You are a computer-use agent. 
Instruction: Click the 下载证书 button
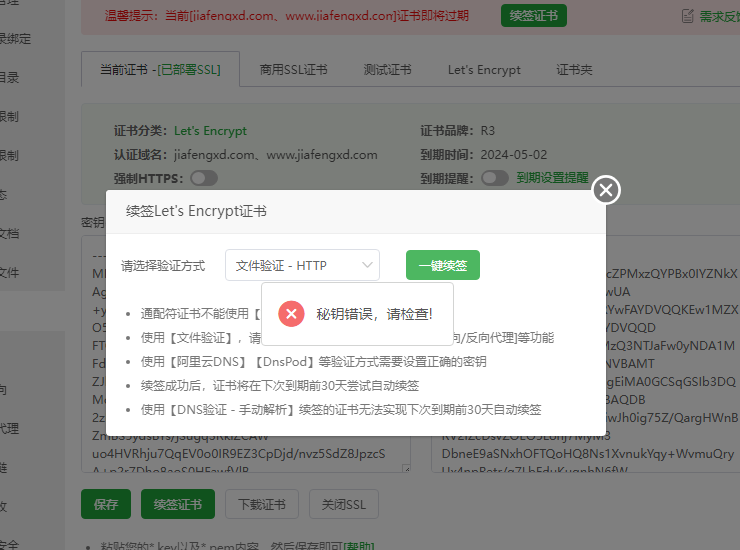tap(262, 504)
